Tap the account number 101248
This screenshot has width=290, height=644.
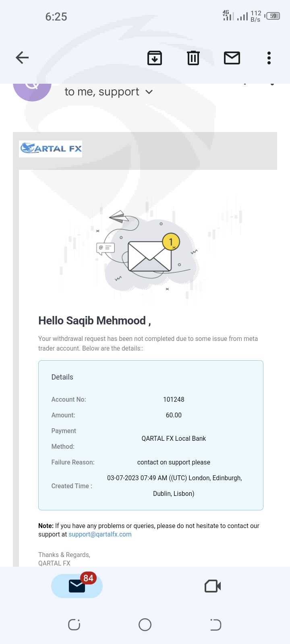click(x=174, y=399)
